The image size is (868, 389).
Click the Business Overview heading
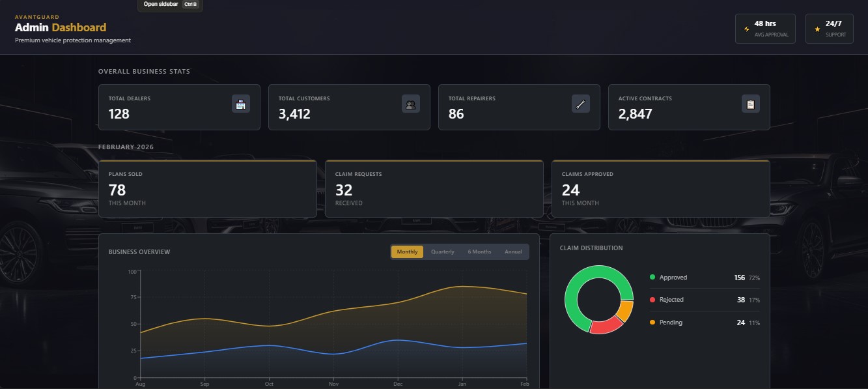pos(139,252)
